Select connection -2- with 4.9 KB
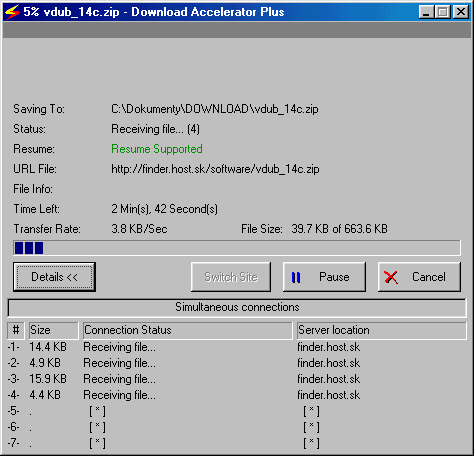 (237, 363)
